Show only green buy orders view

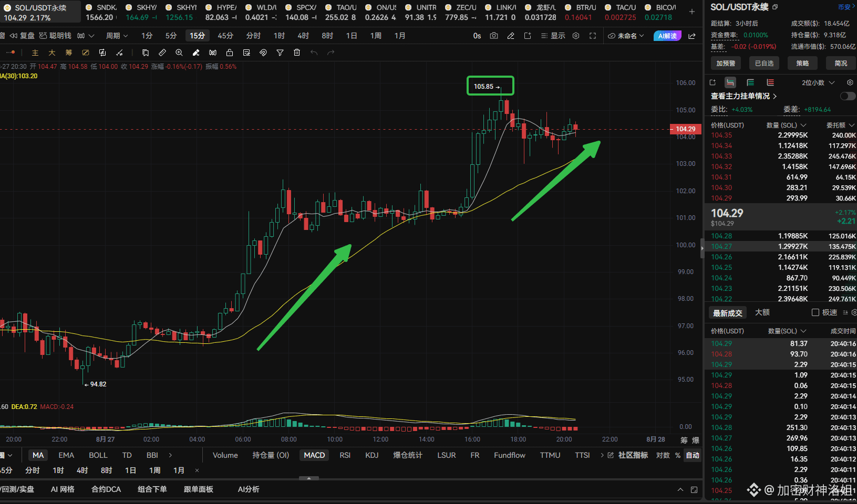pyautogui.click(x=750, y=82)
